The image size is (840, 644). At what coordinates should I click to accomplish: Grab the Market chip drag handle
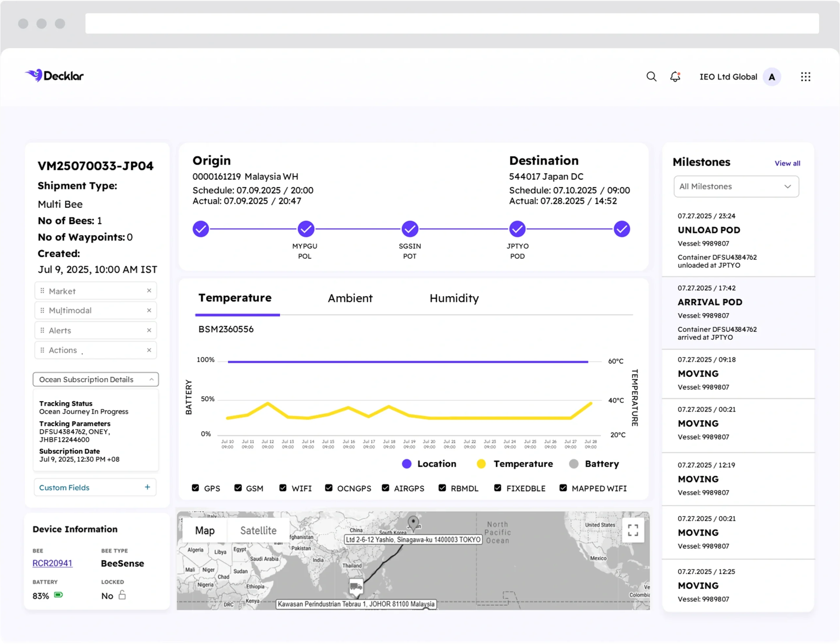(42, 291)
